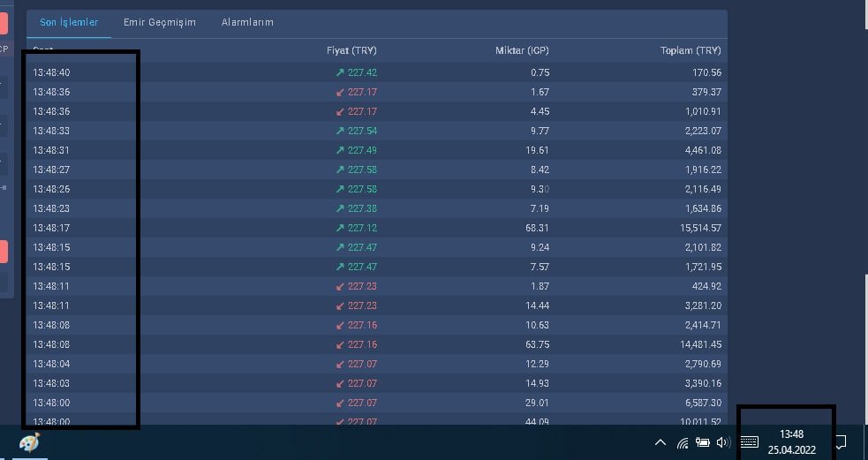Click the up arrow beside price 227.42
Viewport: 868px width, 460px height.
click(340, 72)
